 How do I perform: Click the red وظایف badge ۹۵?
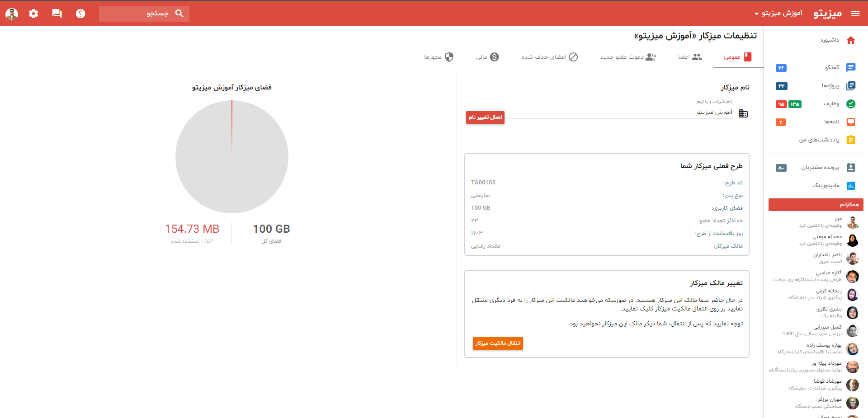tap(781, 104)
